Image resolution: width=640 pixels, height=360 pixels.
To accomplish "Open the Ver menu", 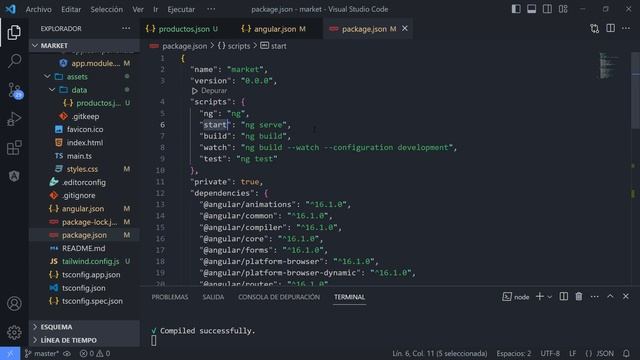I will point(138,9).
